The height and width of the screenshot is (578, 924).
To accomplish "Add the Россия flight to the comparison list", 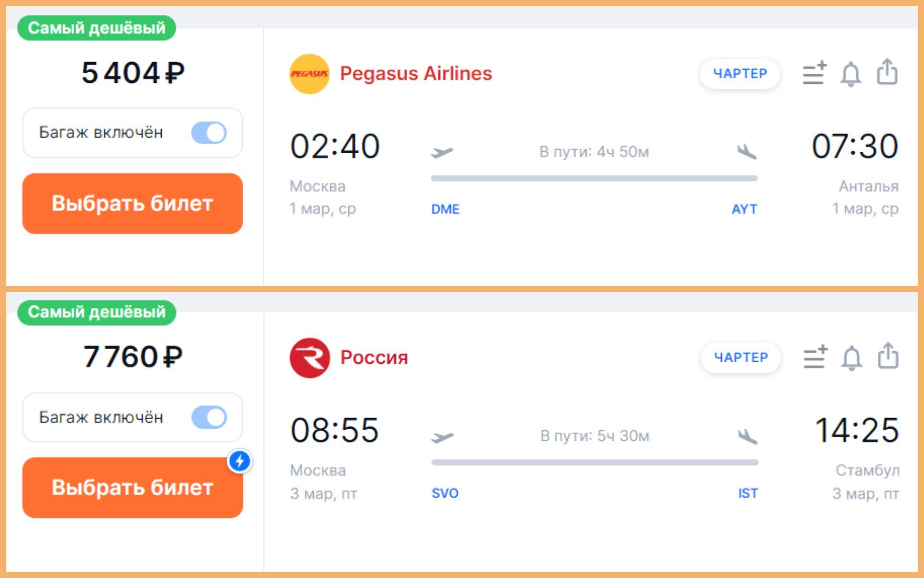I will tap(815, 358).
